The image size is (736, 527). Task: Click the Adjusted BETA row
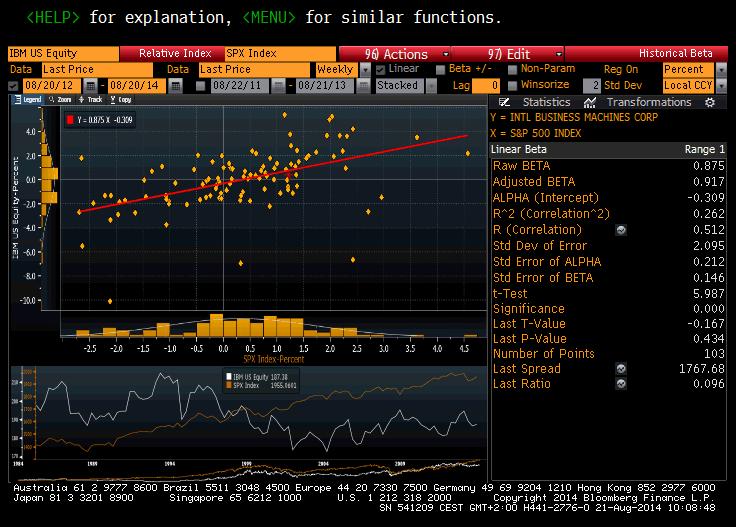(608, 182)
